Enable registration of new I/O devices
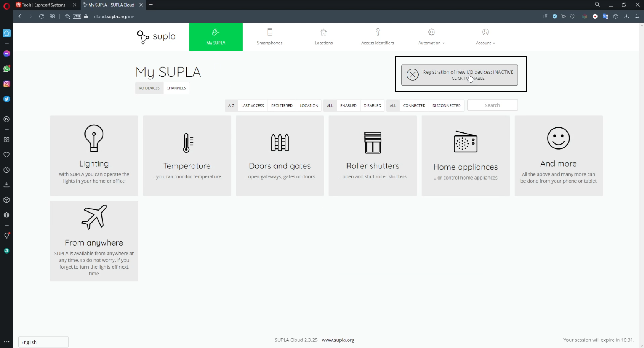Image resolution: width=644 pixels, height=348 pixels. coord(459,75)
